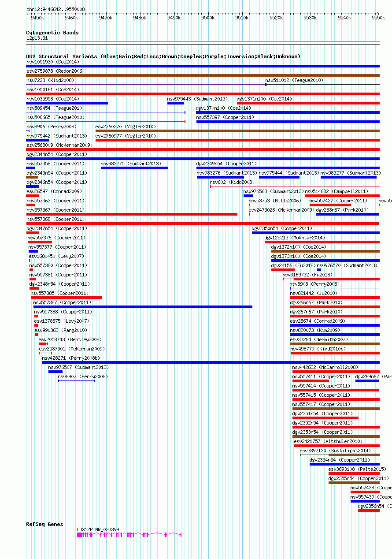Select nsv1035958 (Coe2014) gain variant label
Viewport: 392px width, 559px height.
[x=53, y=99]
